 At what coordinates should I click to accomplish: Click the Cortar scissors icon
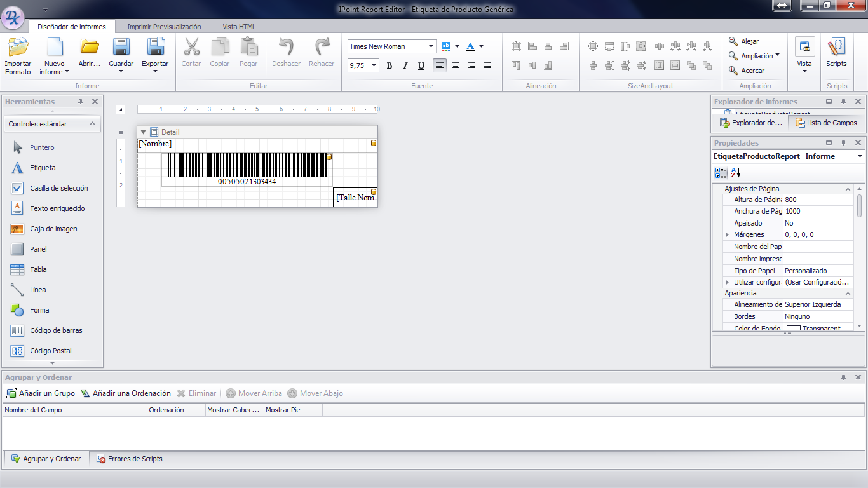pyautogui.click(x=191, y=47)
